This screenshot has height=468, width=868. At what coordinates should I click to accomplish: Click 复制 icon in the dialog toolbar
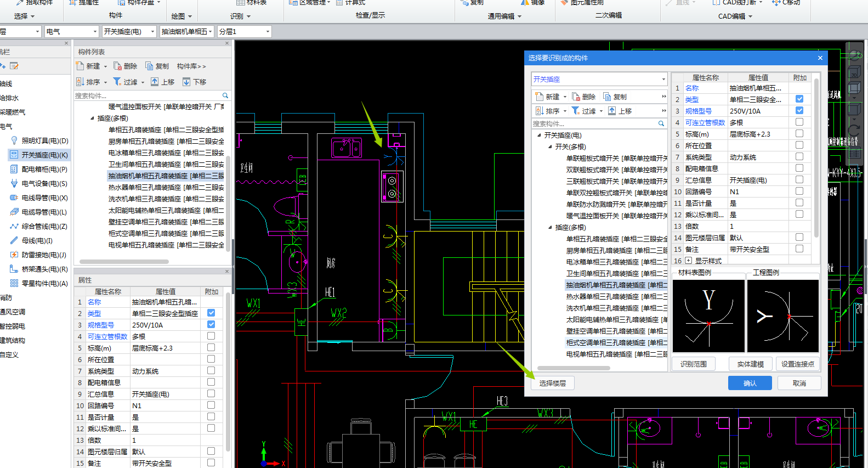pyautogui.click(x=607, y=97)
